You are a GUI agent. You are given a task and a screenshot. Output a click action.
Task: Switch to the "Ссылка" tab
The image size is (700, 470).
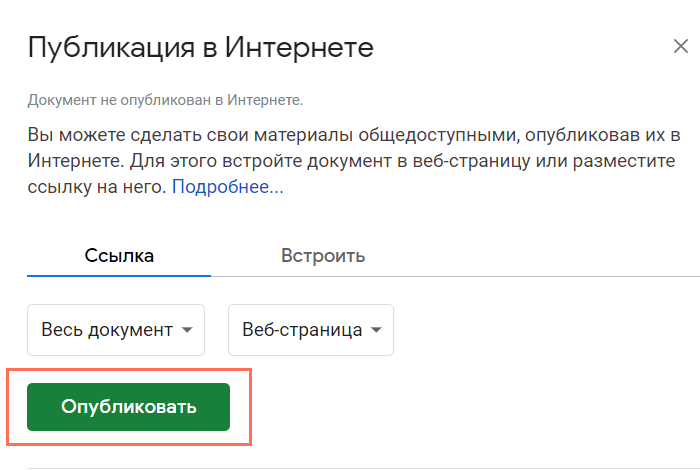pyautogui.click(x=119, y=255)
